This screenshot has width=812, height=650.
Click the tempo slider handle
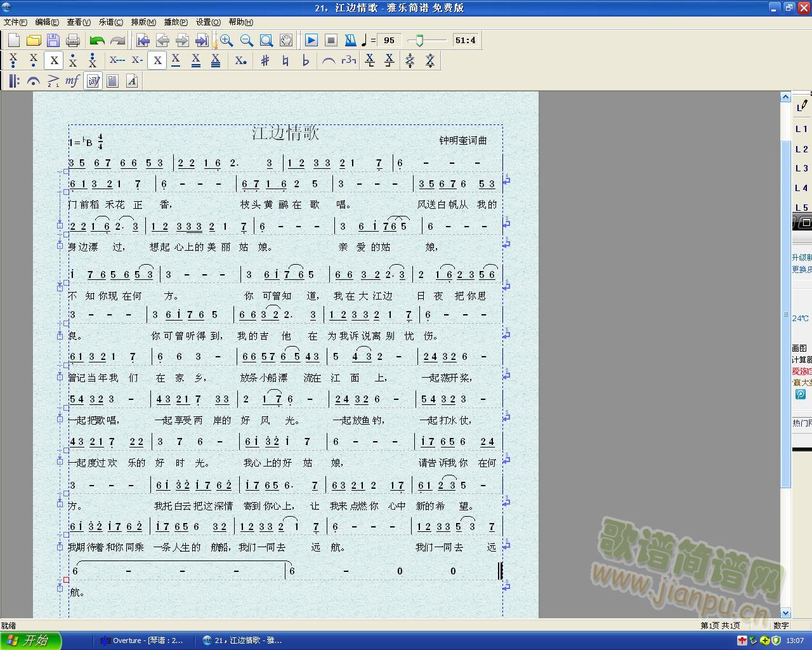click(419, 41)
